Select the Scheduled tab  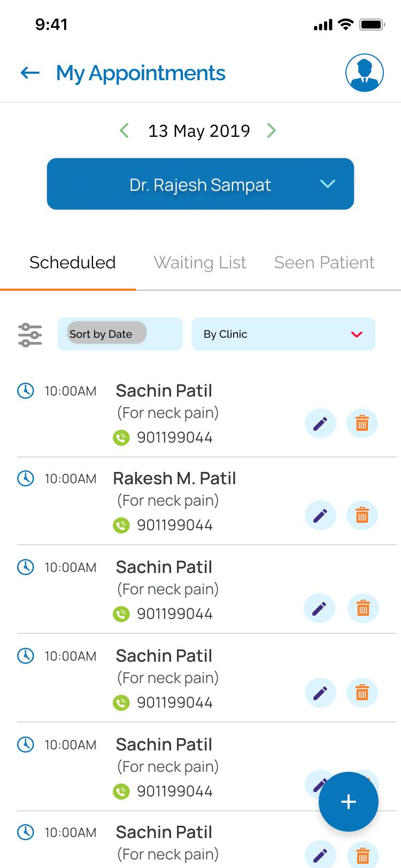click(x=72, y=262)
